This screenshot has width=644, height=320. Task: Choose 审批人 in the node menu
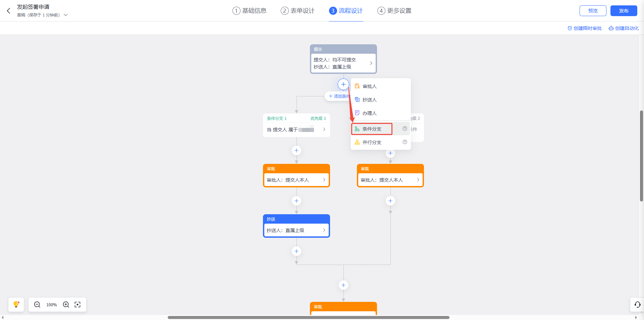pyautogui.click(x=369, y=86)
